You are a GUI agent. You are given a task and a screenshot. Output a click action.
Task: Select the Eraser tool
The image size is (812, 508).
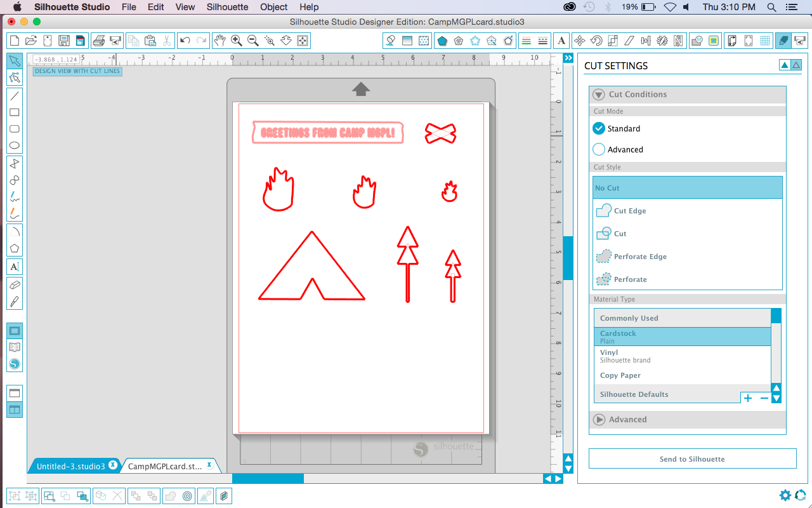(x=15, y=284)
